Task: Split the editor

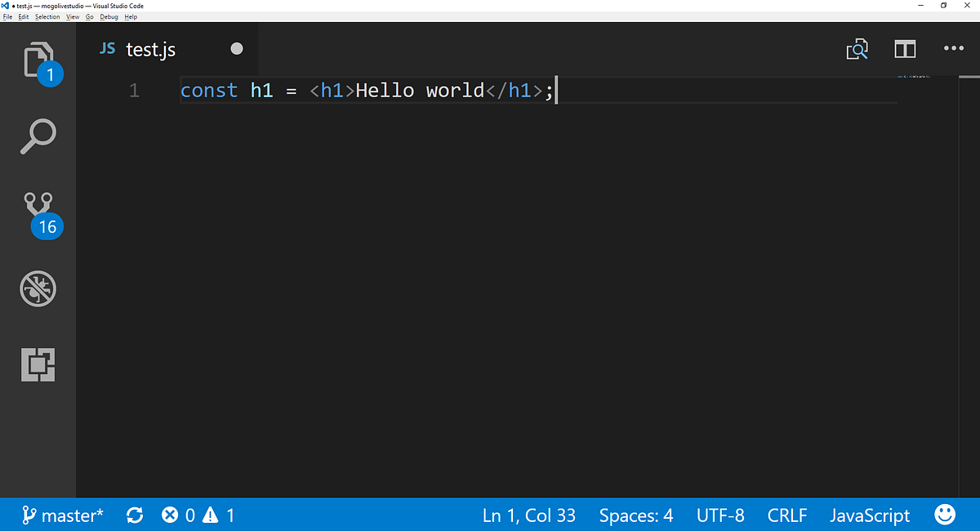Action: click(905, 49)
